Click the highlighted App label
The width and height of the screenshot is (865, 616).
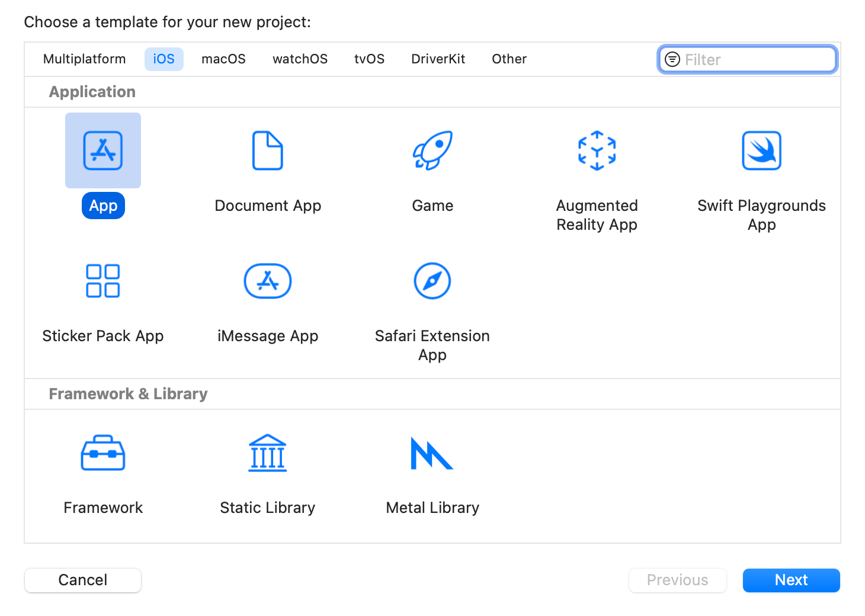coord(103,206)
